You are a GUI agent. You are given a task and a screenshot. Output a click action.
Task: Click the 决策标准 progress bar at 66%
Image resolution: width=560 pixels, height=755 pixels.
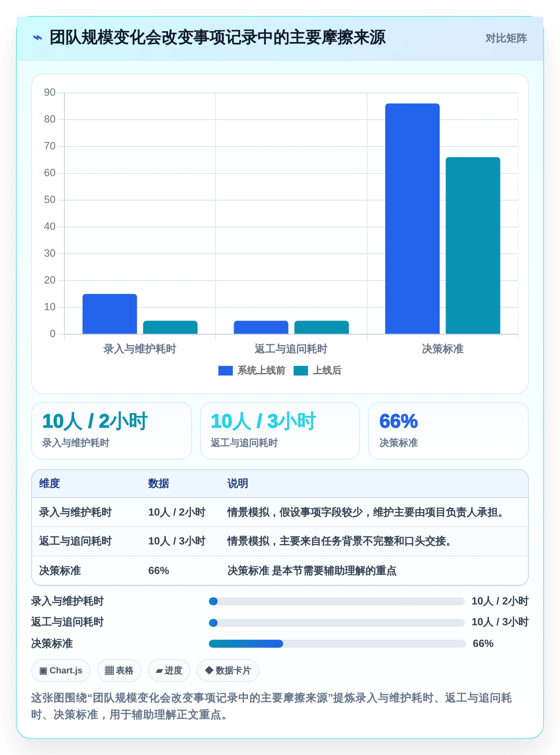337,644
